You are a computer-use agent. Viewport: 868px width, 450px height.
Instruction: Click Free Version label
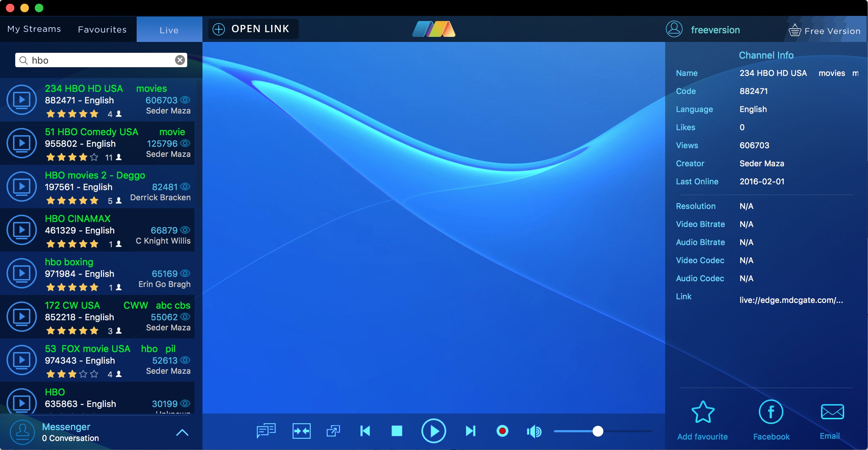coord(832,31)
